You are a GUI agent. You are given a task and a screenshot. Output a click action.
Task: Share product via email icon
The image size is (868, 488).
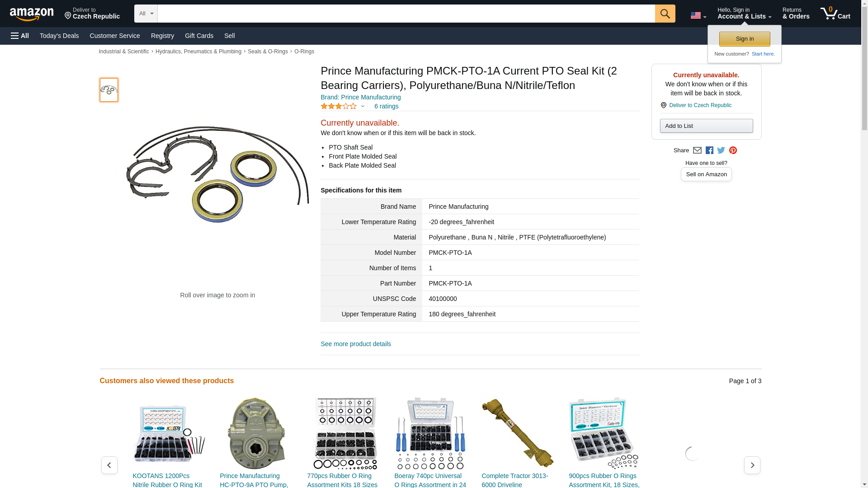coord(697,150)
